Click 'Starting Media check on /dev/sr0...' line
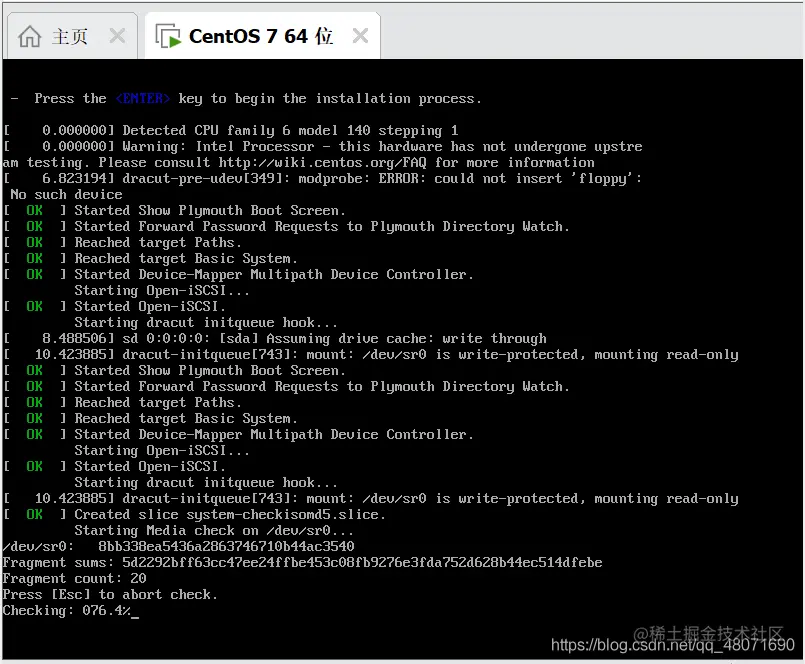This screenshot has height=664, width=805. [214, 530]
